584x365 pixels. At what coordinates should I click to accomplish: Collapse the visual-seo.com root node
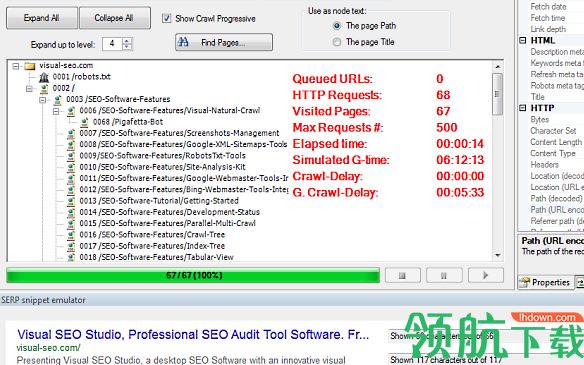pyautogui.click(x=15, y=66)
